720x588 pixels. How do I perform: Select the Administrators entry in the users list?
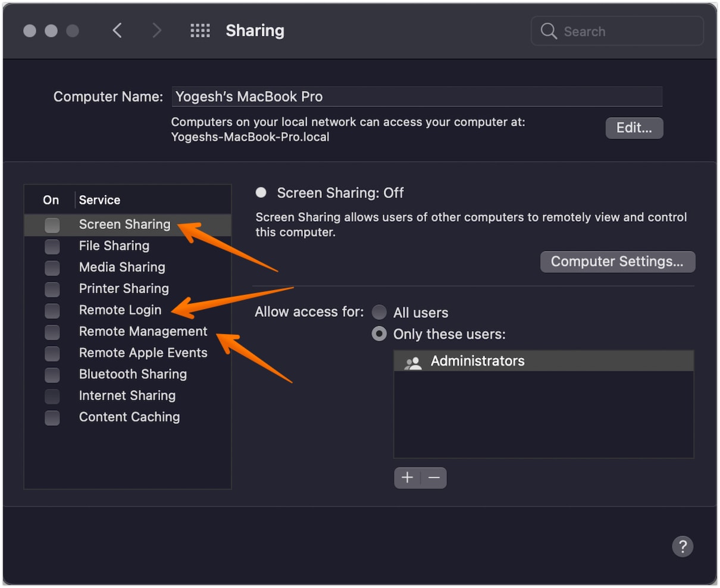(x=478, y=360)
